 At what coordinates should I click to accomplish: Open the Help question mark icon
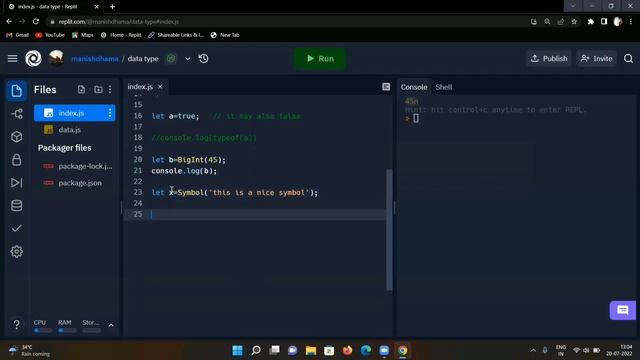(x=16, y=324)
